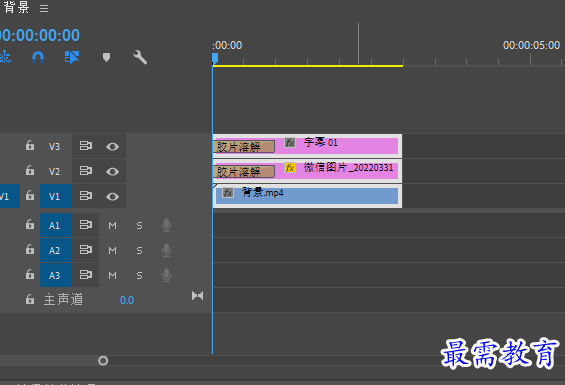Add a marker with the marker icon
The height and width of the screenshot is (385, 565).
click(106, 57)
